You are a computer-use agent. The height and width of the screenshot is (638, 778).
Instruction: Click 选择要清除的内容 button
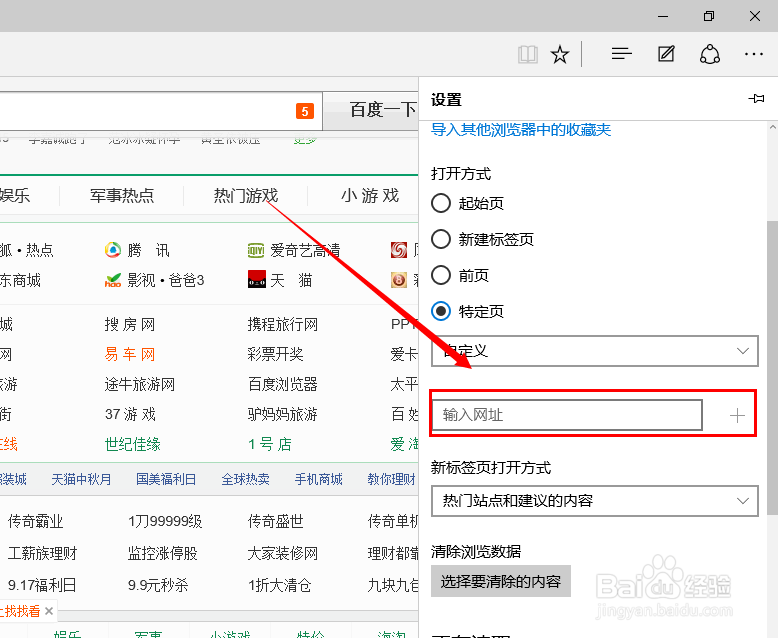click(x=501, y=581)
